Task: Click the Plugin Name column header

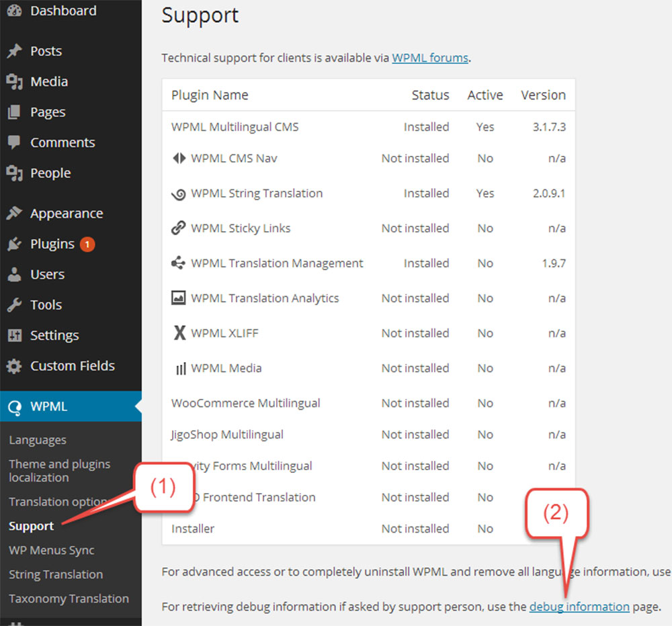Action: pyautogui.click(x=210, y=95)
